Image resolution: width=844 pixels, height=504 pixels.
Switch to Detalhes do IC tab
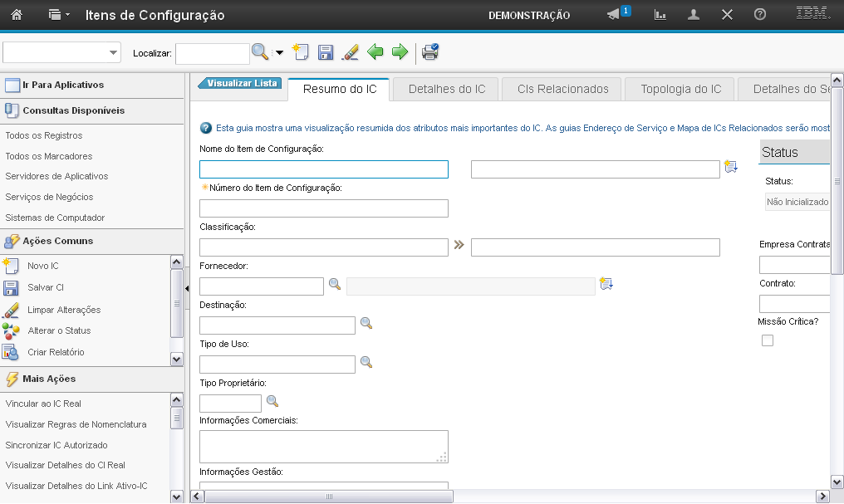tap(446, 89)
